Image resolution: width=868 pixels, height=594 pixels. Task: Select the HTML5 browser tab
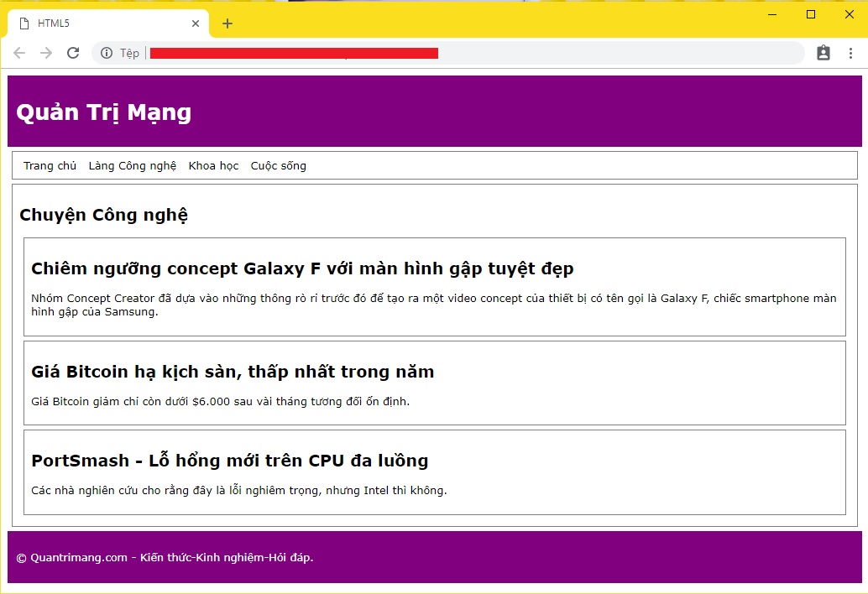(101, 23)
